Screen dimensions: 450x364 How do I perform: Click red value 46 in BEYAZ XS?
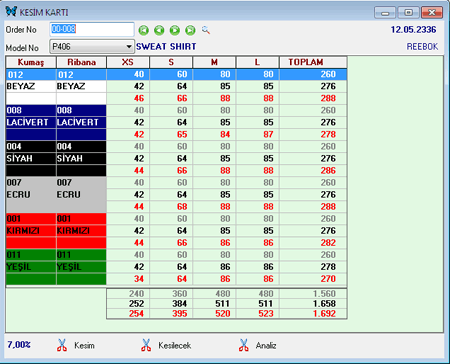(x=139, y=98)
